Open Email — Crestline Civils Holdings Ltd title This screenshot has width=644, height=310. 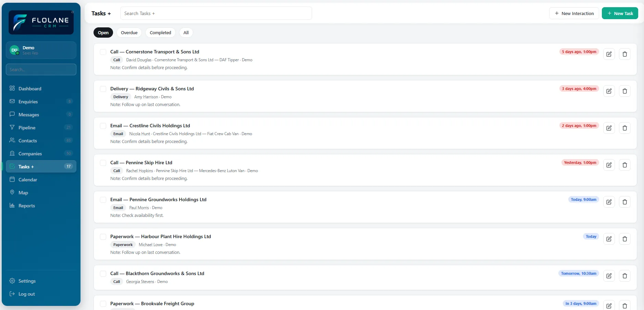click(x=150, y=126)
